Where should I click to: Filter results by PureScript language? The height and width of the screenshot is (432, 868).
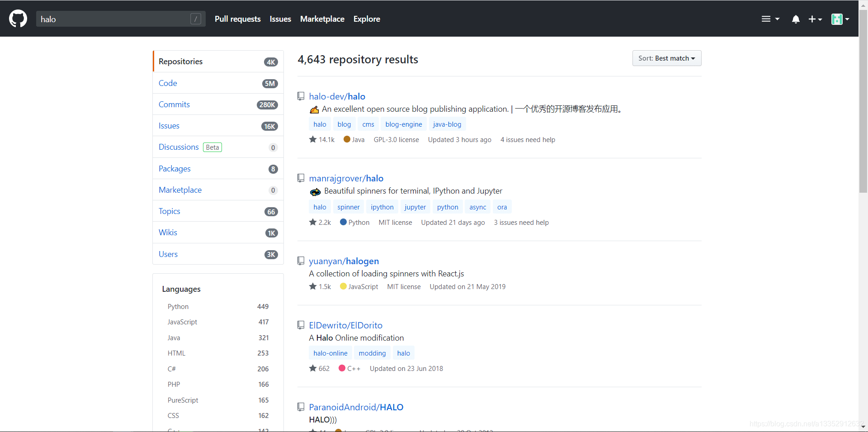[218, 400]
